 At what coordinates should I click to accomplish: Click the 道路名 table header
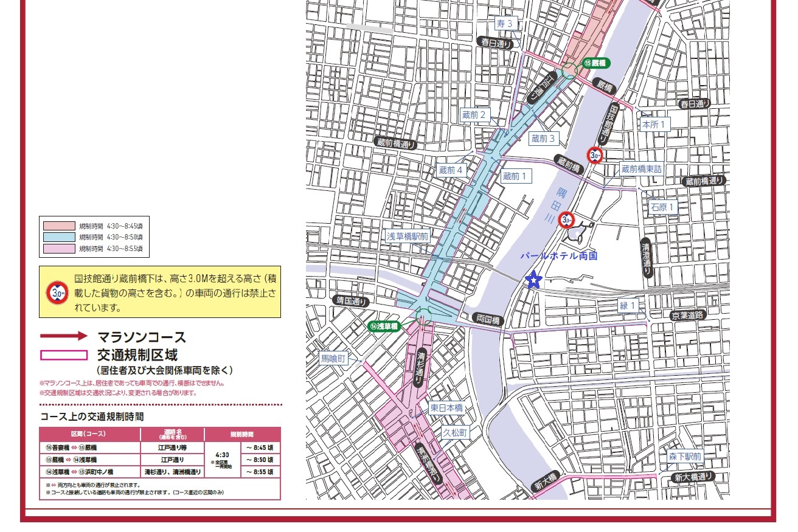pos(172,434)
